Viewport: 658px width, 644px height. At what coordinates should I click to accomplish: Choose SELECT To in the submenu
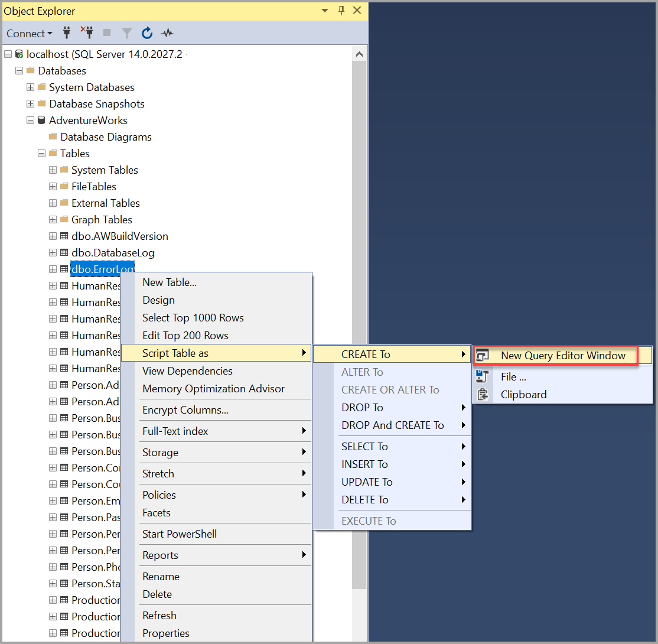pos(363,446)
